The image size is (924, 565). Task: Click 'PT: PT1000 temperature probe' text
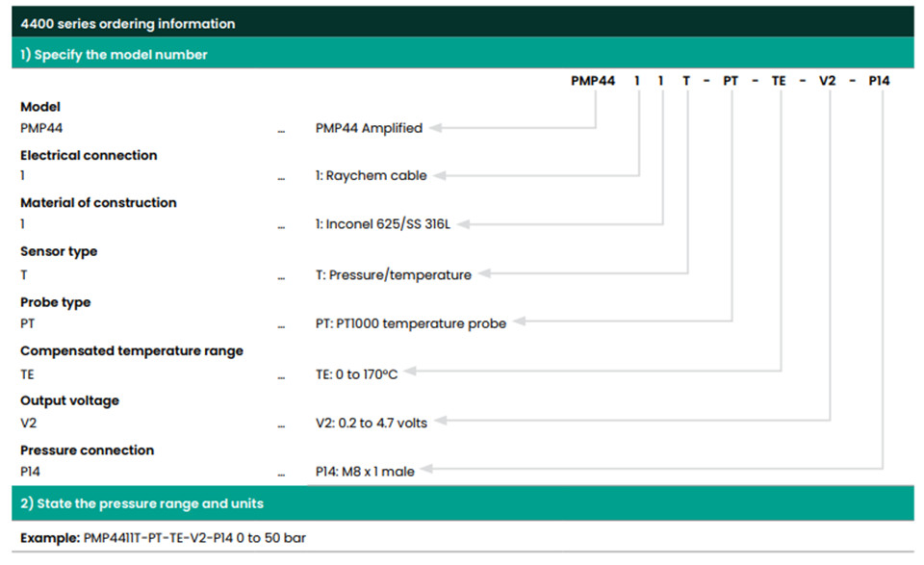[411, 323]
